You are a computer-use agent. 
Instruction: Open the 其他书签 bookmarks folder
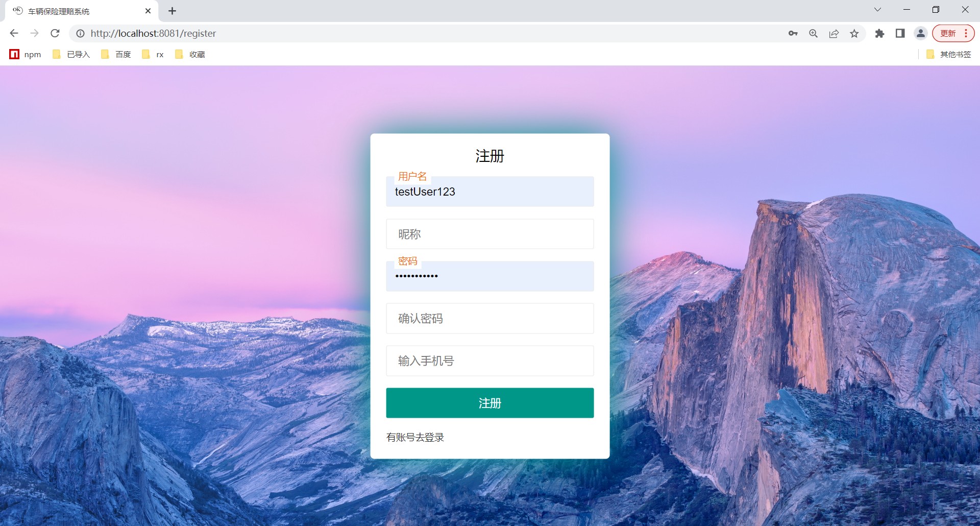949,54
